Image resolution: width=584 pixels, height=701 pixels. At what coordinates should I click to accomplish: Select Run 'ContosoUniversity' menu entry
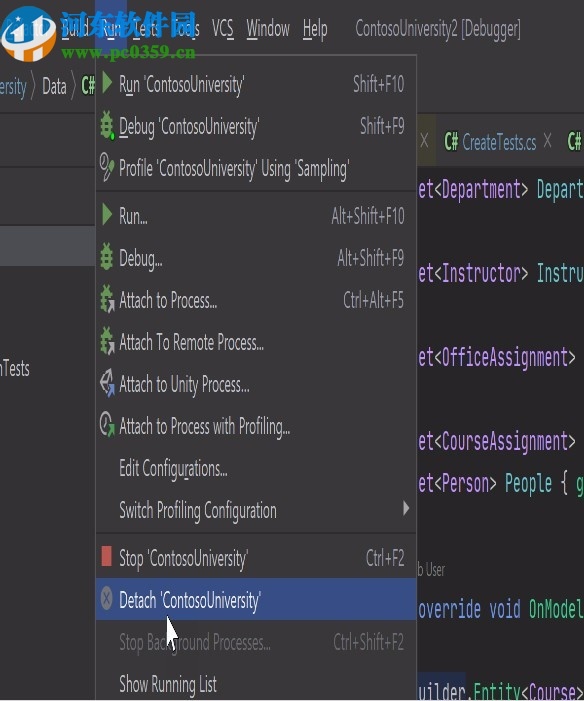point(256,84)
